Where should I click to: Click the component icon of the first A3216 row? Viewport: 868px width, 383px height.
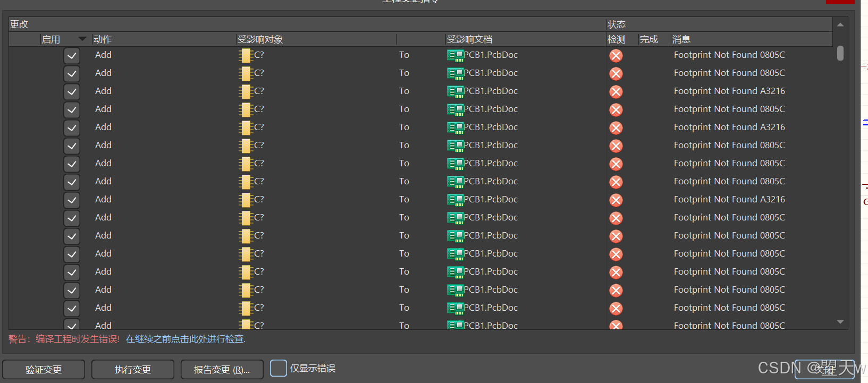tap(246, 91)
